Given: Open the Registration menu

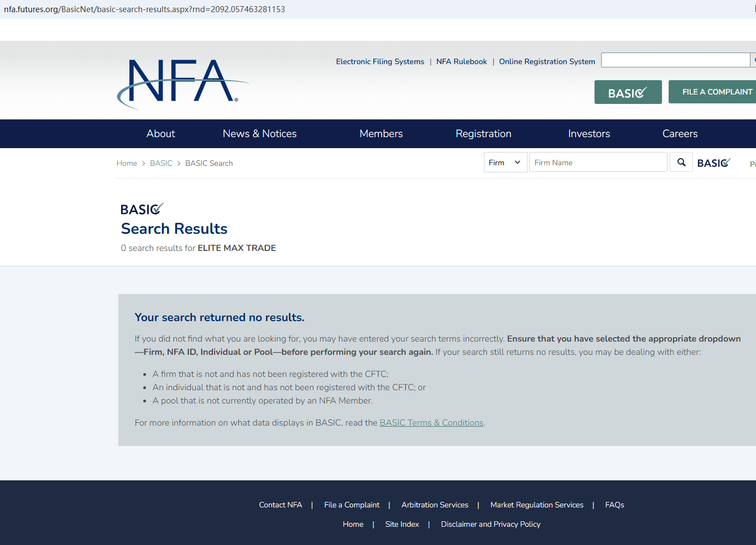Looking at the screenshot, I should [483, 134].
